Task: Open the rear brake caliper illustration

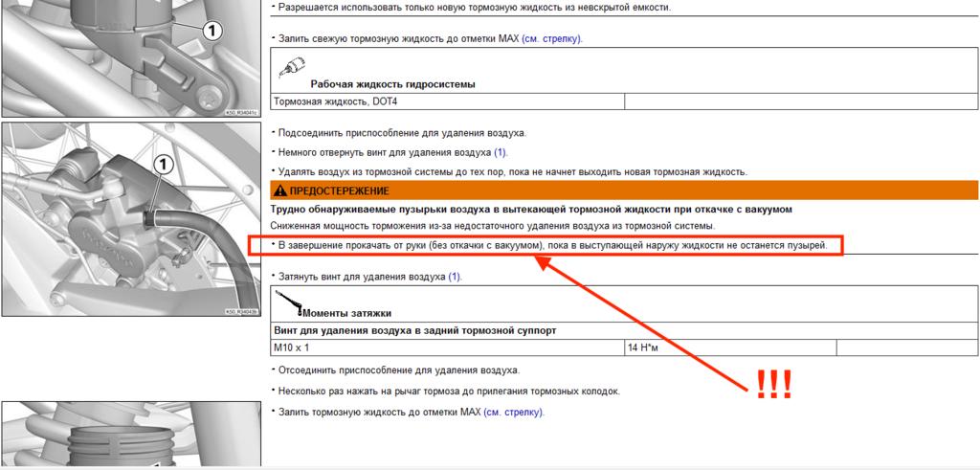Action: coord(130,219)
